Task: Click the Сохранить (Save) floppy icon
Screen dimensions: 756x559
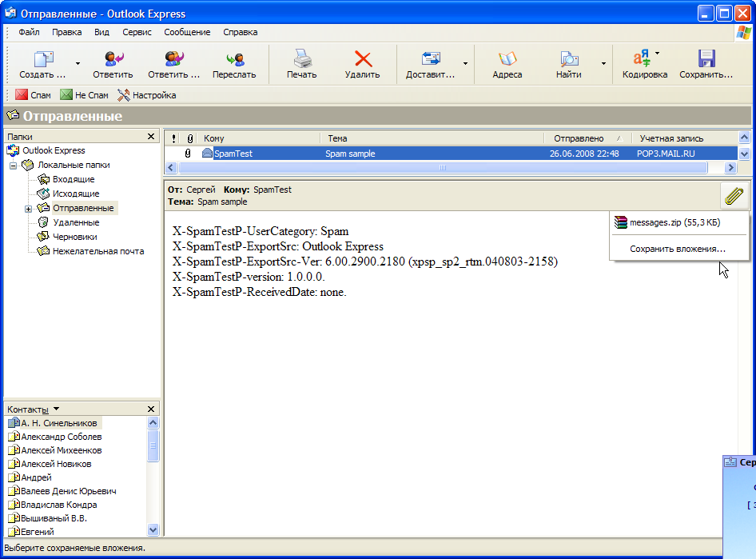Action: tap(706, 59)
